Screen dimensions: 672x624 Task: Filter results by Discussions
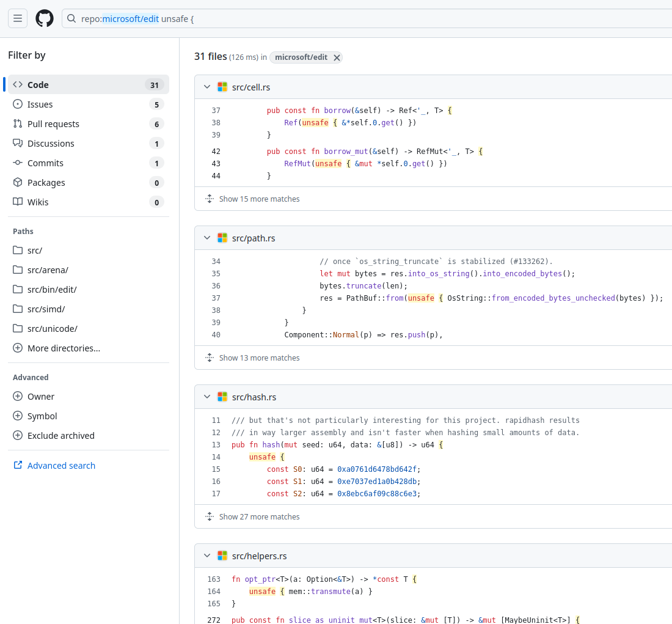pyautogui.click(x=89, y=143)
